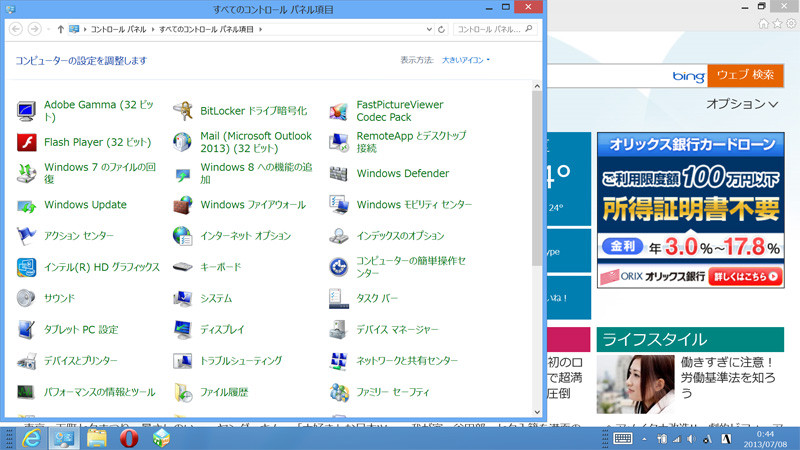Open the インターネット オプション globe icon
The height and width of the screenshot is (450, 800).
click(182, 236)
